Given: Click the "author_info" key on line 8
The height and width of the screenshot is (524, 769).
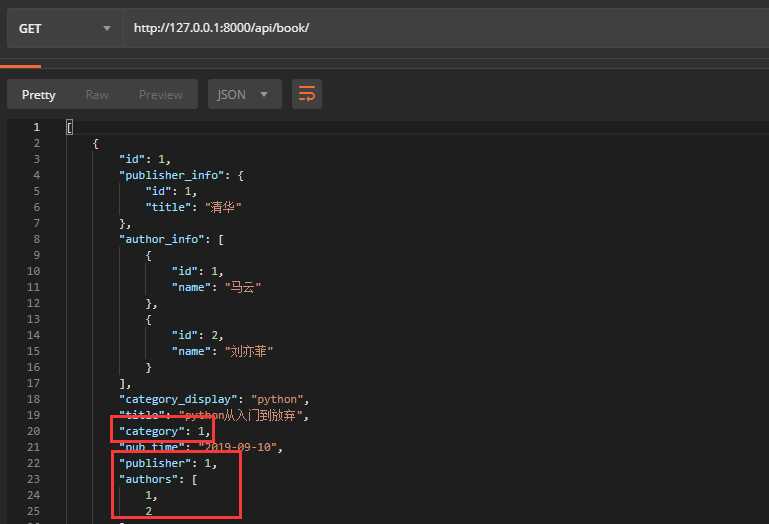Looking at the screenshot, I should pos(162,239).
